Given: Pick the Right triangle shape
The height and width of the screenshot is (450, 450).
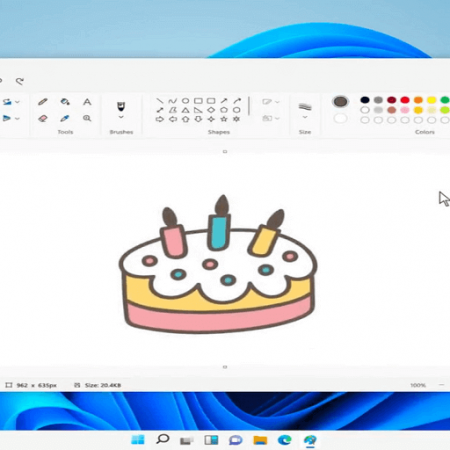Looking at the screenshot, I should point(198,110).
